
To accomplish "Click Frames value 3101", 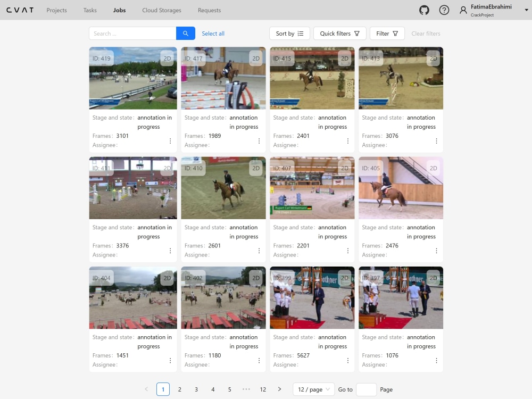I will click(x=122, y=136).
